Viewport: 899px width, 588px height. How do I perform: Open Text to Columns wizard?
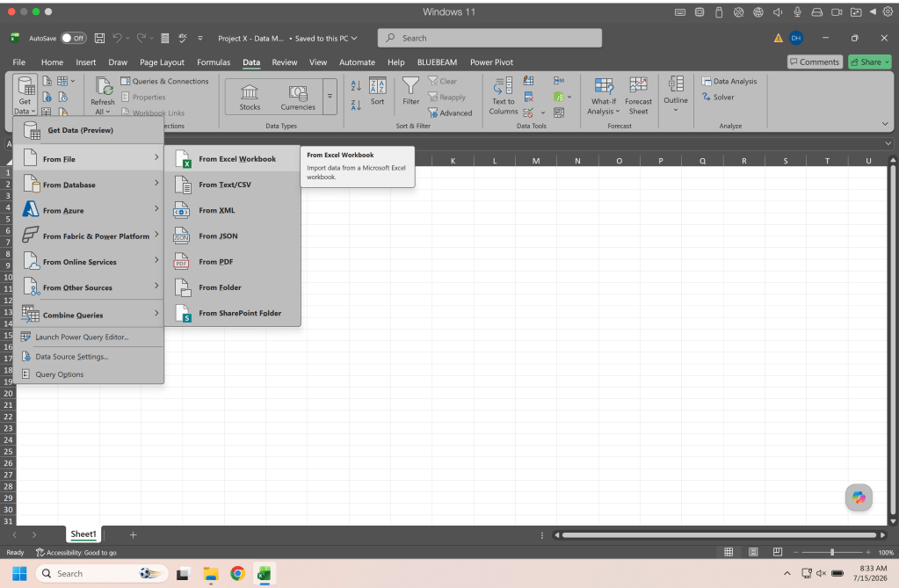[x=504, y=96]
